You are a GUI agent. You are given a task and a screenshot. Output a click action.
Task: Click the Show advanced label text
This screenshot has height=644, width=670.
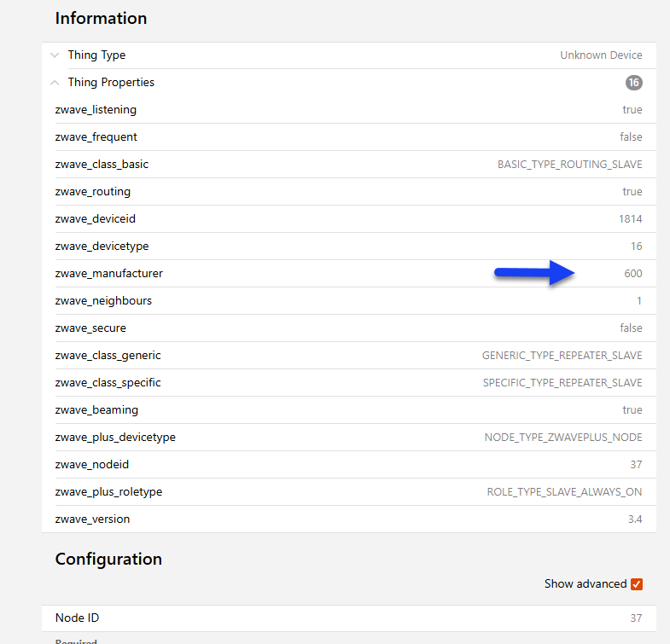click(586, 584)
